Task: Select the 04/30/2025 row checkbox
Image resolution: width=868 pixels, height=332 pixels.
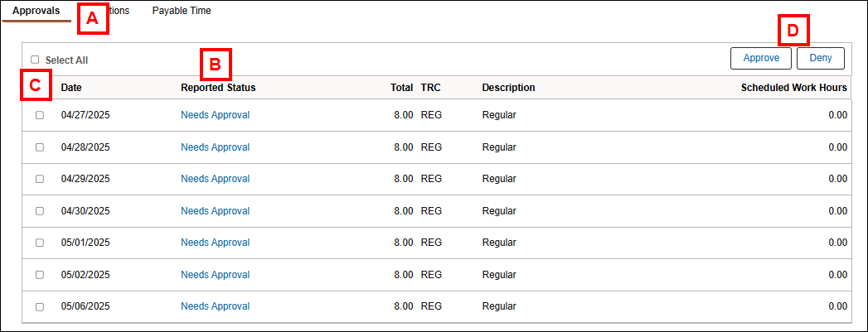Action: point(39,211)
